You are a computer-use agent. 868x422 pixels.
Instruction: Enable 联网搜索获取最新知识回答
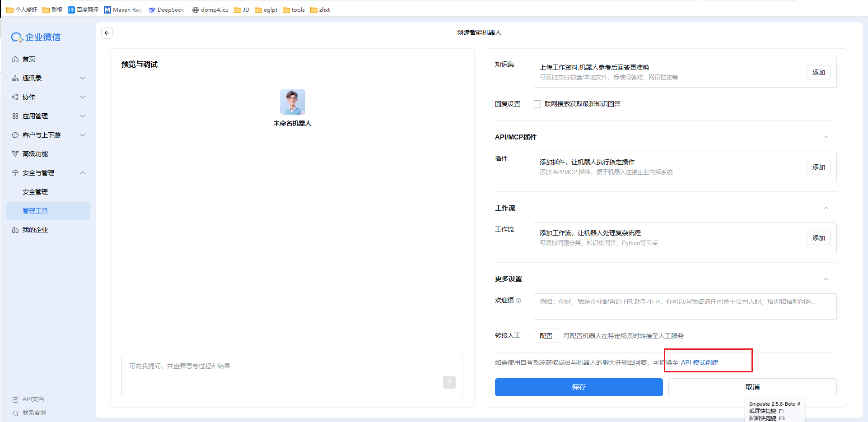pos(537,103)
